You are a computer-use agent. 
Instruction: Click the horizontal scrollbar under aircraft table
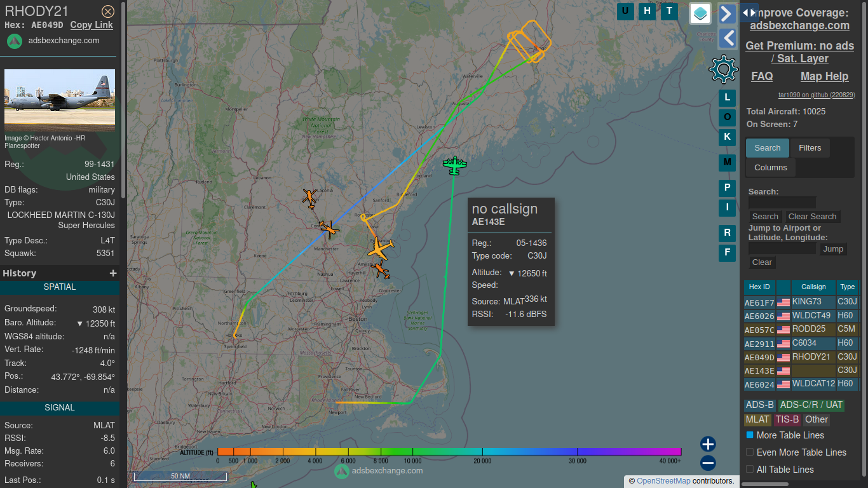pyautogui.click(x=765, y=484)
